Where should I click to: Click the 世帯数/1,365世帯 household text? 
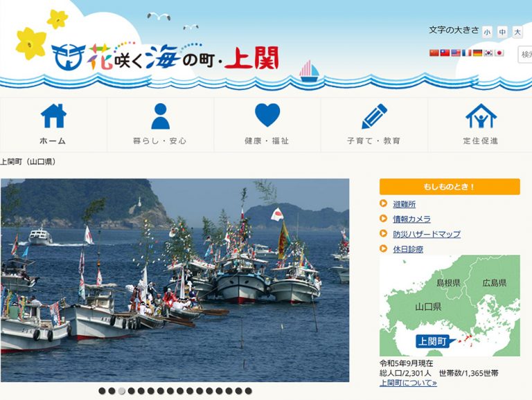click(x=468, y=373)
